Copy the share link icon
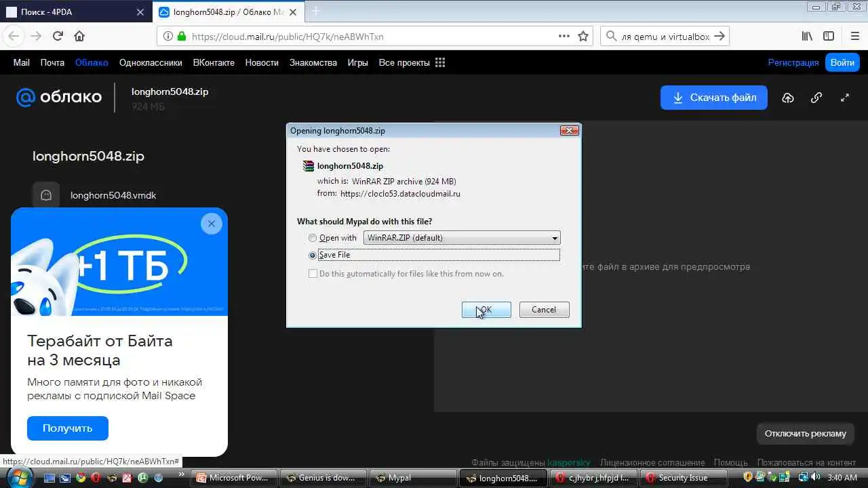The image size is (868, 488). [x=816, y=98]
